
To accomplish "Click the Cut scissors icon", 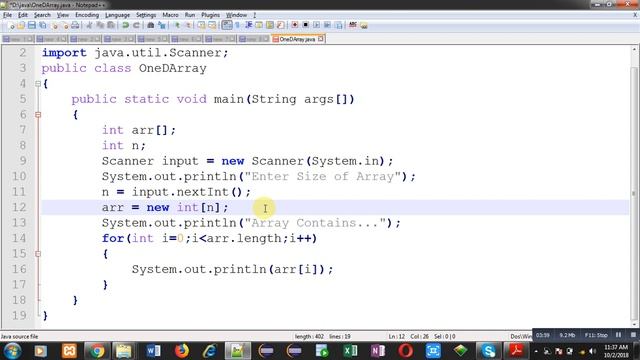I will (89, 25).
